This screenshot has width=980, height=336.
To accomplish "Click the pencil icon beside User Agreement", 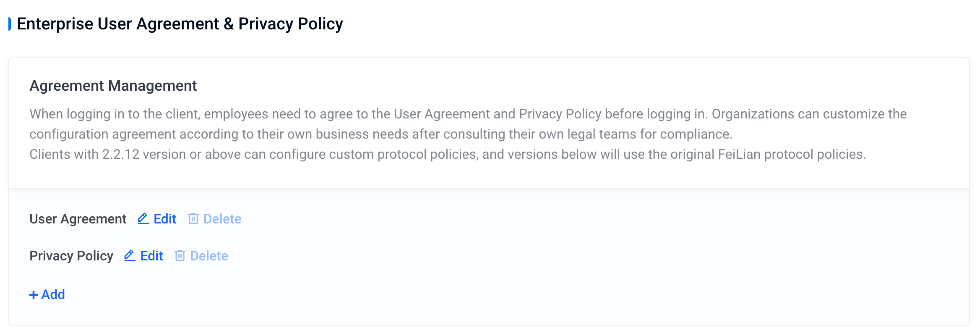I will coord(143,218).
